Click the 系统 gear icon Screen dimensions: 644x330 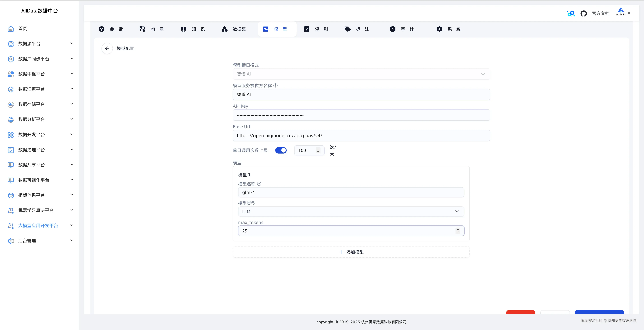click(x=439, y=29)
